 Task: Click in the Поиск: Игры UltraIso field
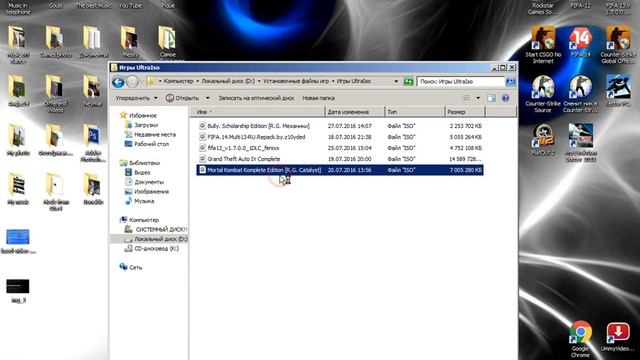[x=460, y=82]
